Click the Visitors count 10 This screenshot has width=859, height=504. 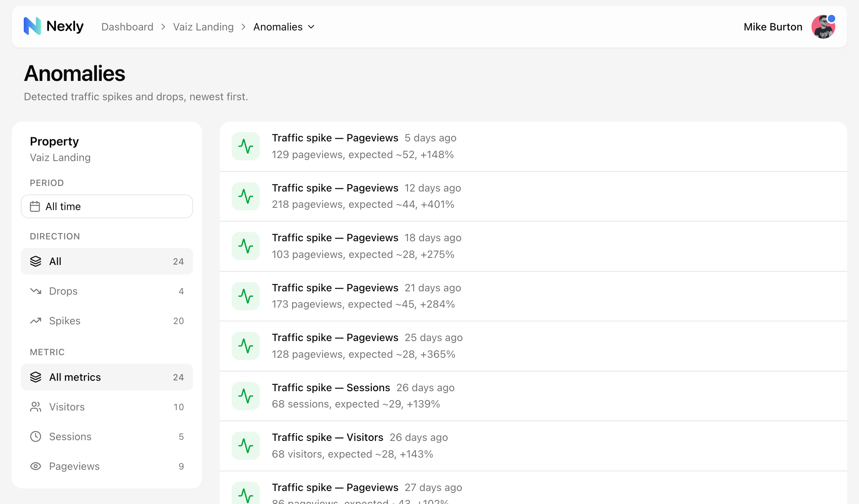tap(179, 407)
